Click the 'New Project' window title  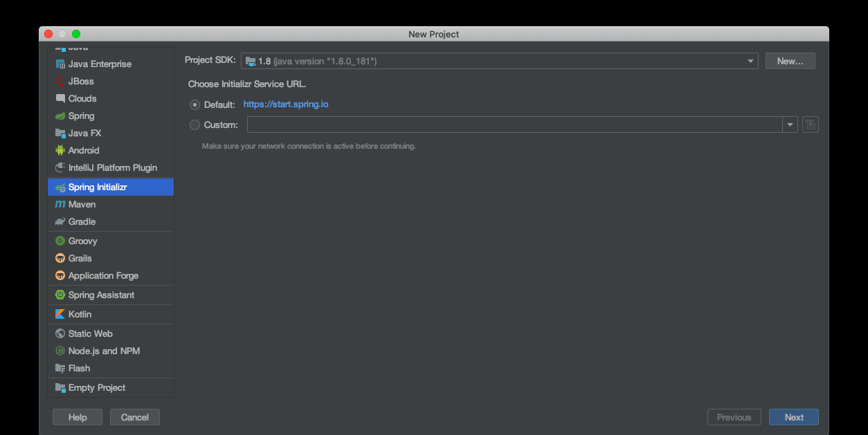[434, 35]
